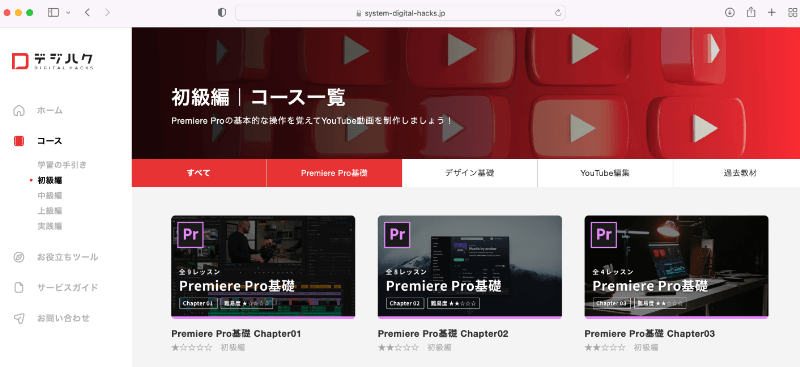
Task: Open 学習の手引き submenu item
Action: click(x=62, y=165)
